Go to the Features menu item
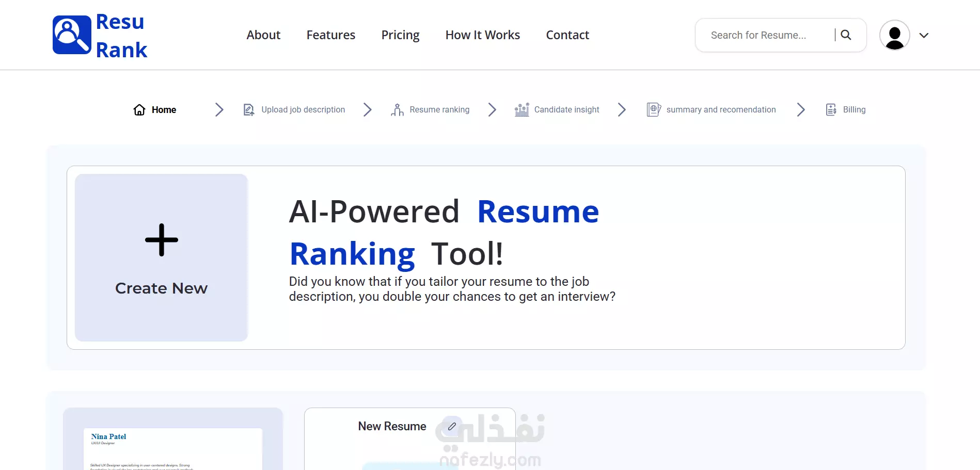The width and height of the screenshot is (980, 470). 331,35
